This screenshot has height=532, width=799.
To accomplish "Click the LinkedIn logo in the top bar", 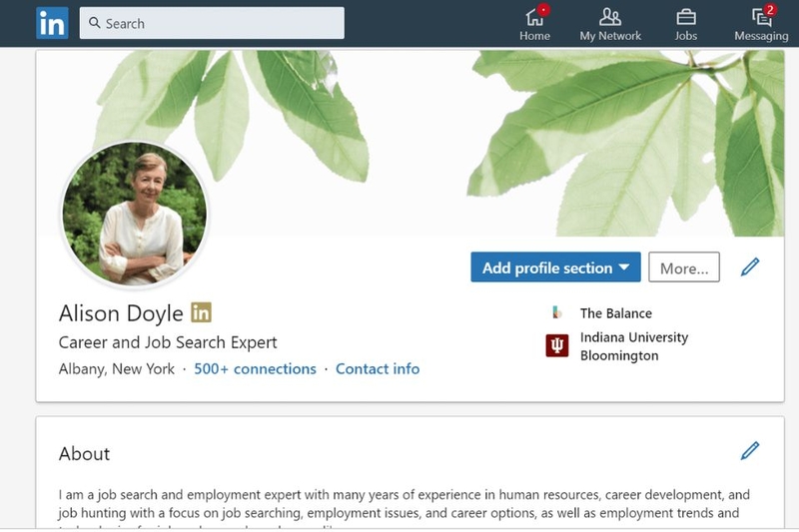I will pyautogui.click(x=52, y=23).
